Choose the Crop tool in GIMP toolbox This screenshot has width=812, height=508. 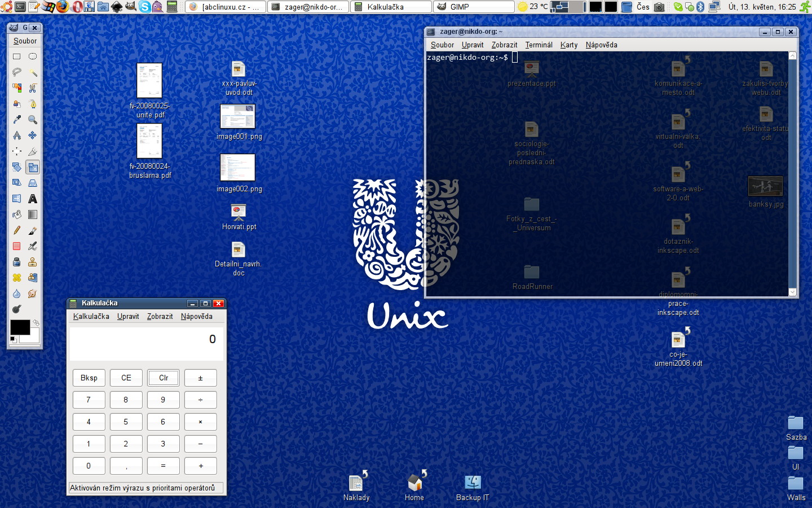(33, 151)
